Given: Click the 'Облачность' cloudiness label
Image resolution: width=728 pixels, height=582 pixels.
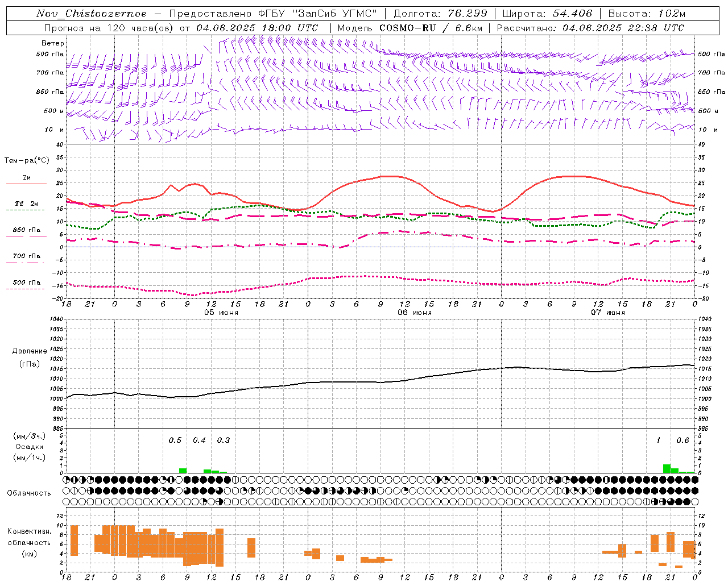Looking at the screenshot, I should point(29,493).
